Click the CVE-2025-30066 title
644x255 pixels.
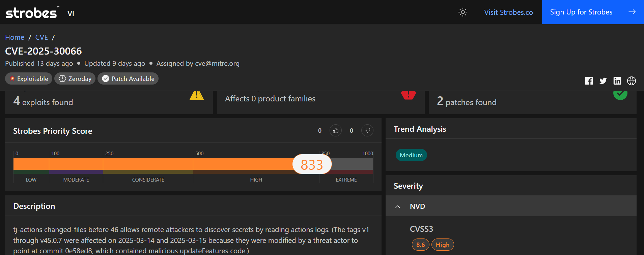44,51
